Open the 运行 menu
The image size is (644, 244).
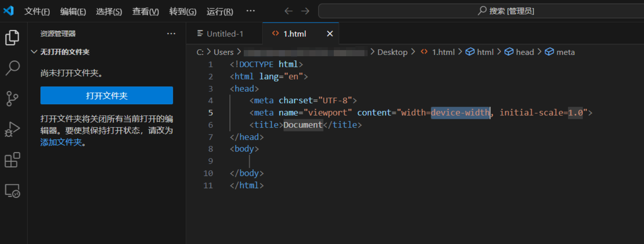click(220, 11)
